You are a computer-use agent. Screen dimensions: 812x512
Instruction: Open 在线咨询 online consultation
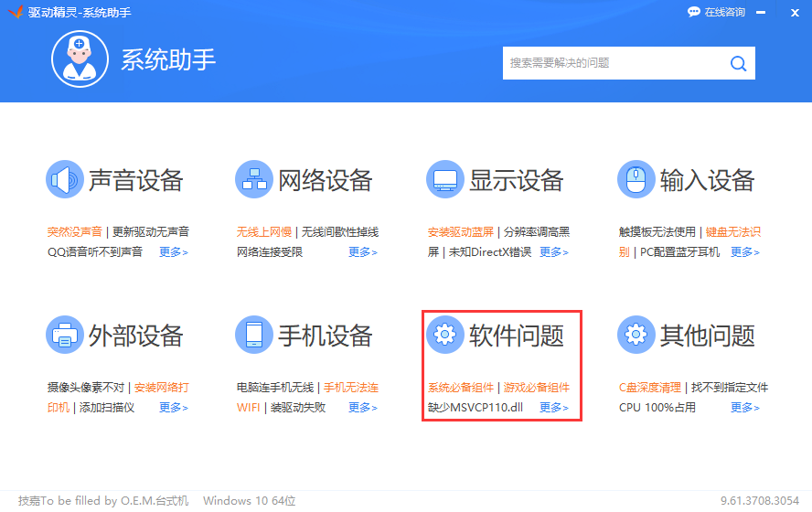pyautogui.click(x=716, y=12)
